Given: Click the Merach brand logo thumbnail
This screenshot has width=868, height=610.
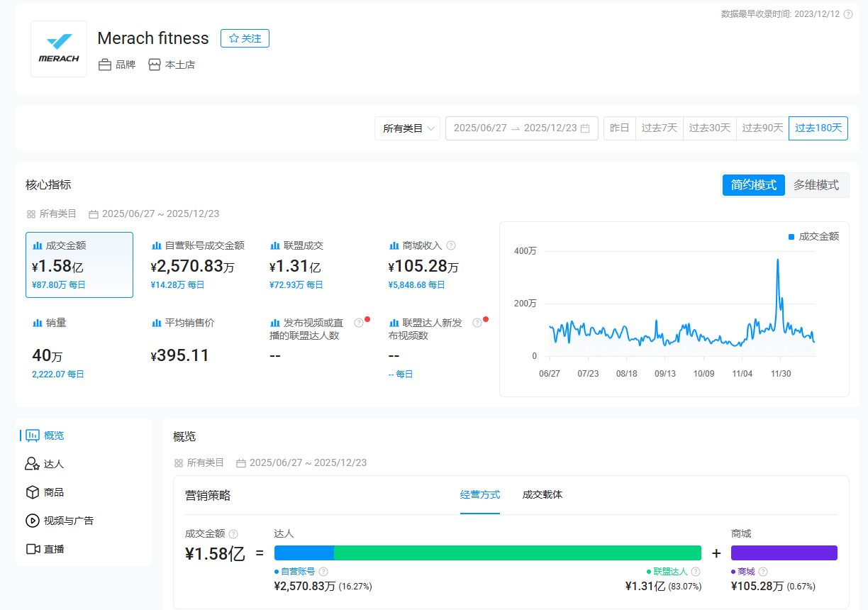Looking at the screenshot, I should coord(59,49).
